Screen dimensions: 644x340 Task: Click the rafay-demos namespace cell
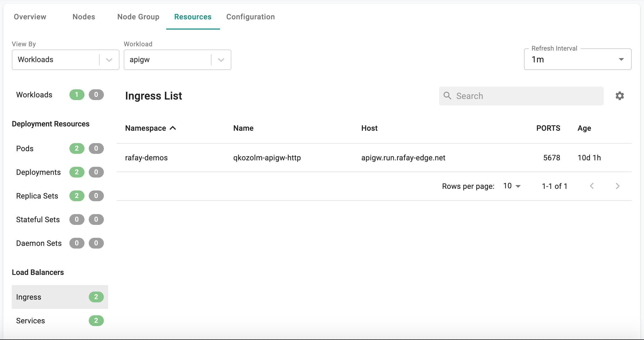(146, 158)
